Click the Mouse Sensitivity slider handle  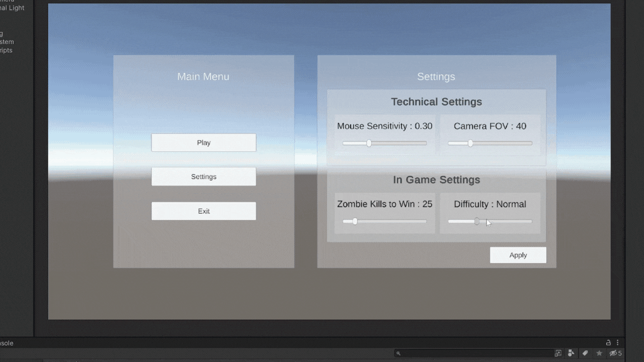pyautogui.click(x=369, y=144)
